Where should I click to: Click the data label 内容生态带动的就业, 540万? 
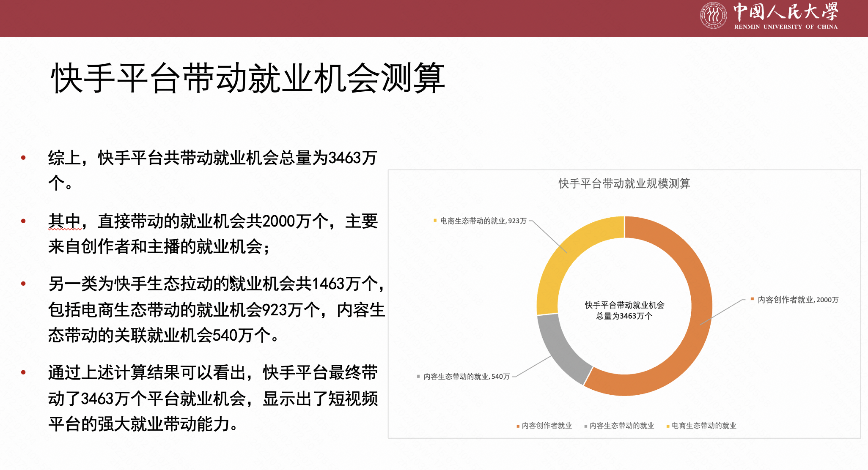(x=466, y=376)
